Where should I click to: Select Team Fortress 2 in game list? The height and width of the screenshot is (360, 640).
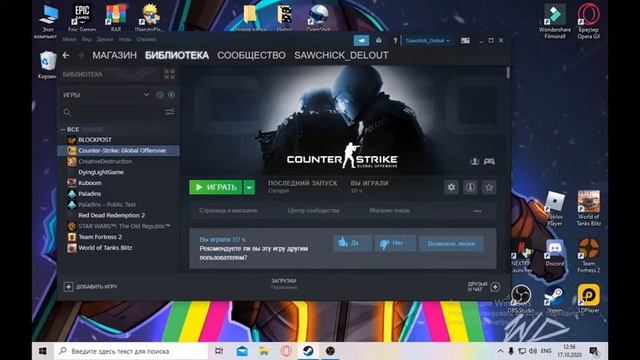tap(118, 237)
